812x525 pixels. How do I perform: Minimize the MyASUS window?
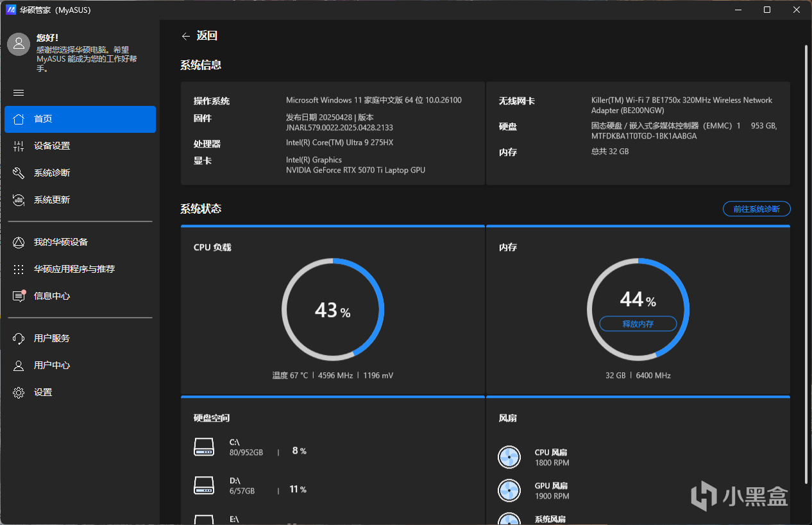tap(738, 10)
